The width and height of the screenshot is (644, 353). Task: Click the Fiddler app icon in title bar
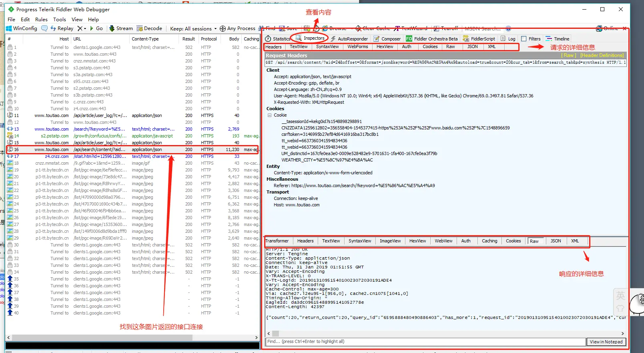click(x=11, y=9)
